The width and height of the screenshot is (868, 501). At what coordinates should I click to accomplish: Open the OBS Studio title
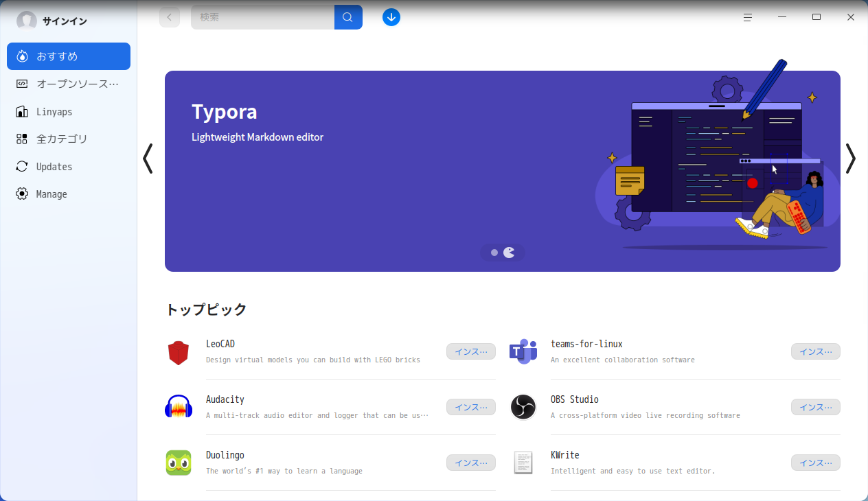575,399
